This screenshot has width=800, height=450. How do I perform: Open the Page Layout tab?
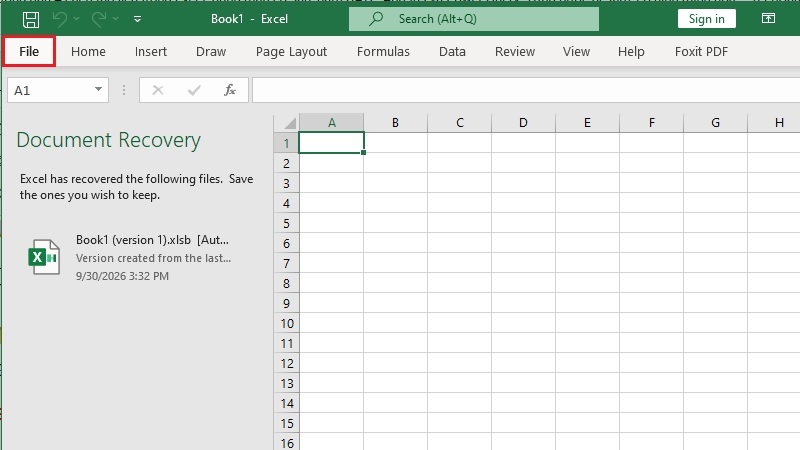(x=291, y=52)
